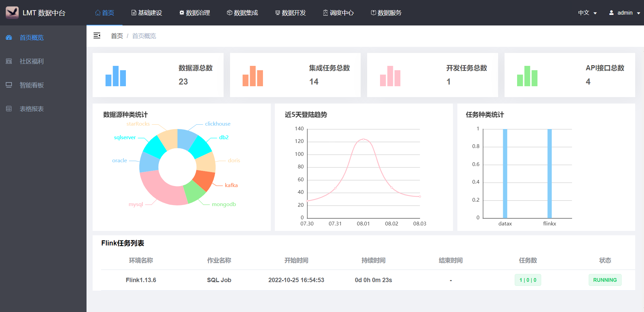Image resolution: width=644 pixels, height=312 pixels.
Task: Select the 首页概览 dashboard icon in sidebar
Action: 9,37
